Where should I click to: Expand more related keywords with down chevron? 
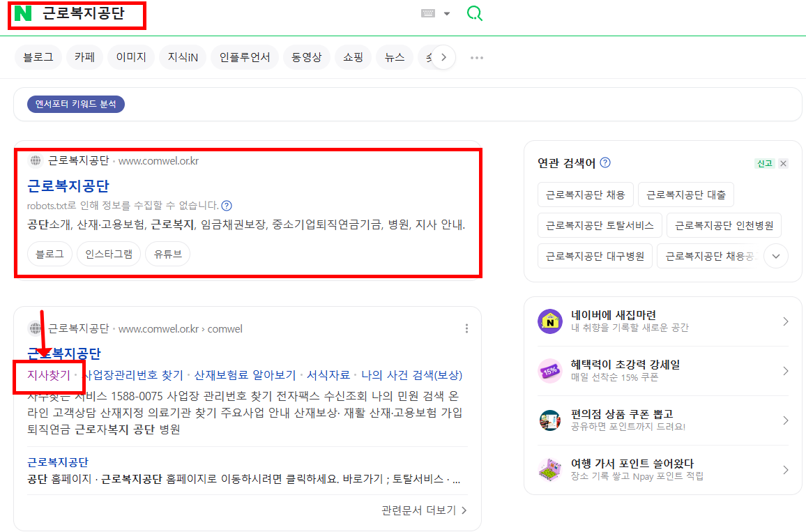(x=776, y=256)
